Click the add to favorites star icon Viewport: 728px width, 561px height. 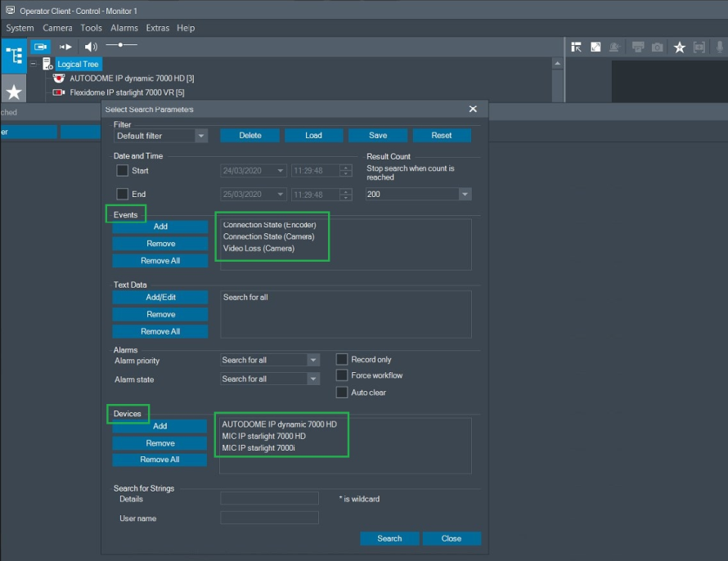point(679,47)
